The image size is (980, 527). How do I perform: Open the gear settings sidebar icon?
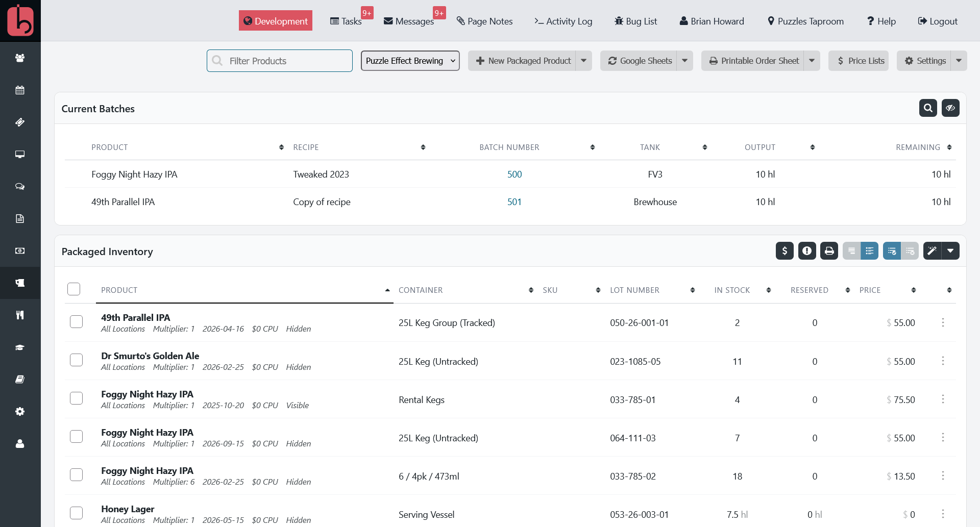(x=20, y=411)
